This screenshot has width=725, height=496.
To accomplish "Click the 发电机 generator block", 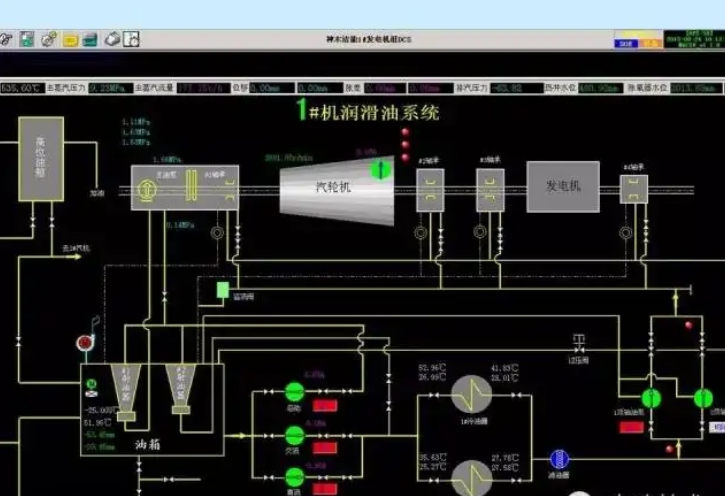I will [562, 186].
